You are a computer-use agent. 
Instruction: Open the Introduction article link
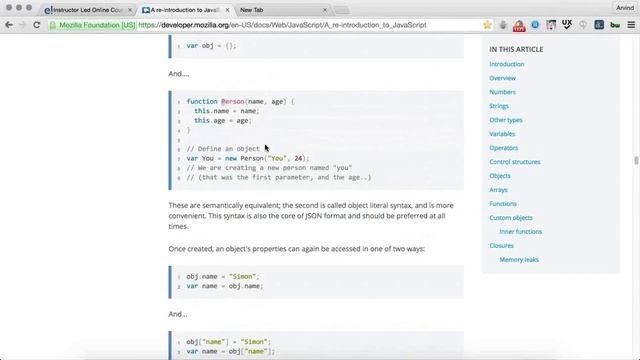pyautogui.click(x=507, y=64)
